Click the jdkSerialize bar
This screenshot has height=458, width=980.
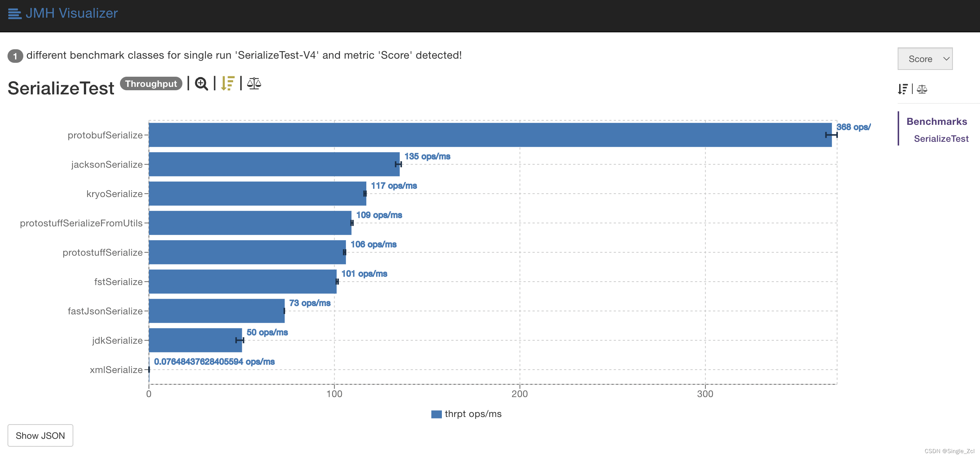(x=195, y=340)
